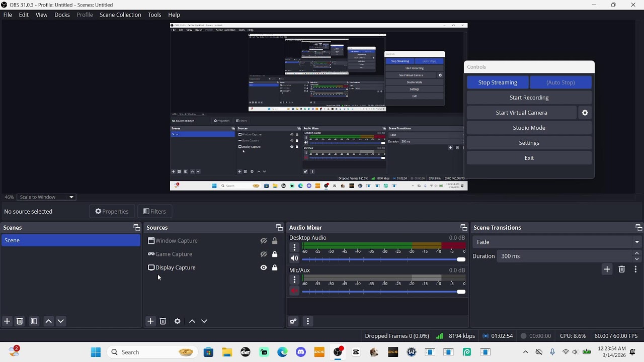Move source down arrow in Sources dock

click(x=204, y=321)
